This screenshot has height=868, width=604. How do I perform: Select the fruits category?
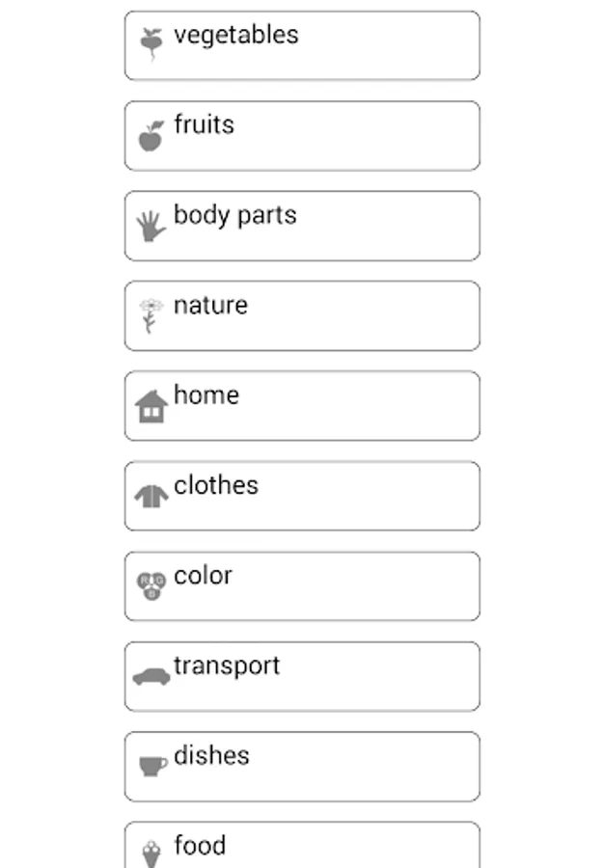[x=302, y=136]
